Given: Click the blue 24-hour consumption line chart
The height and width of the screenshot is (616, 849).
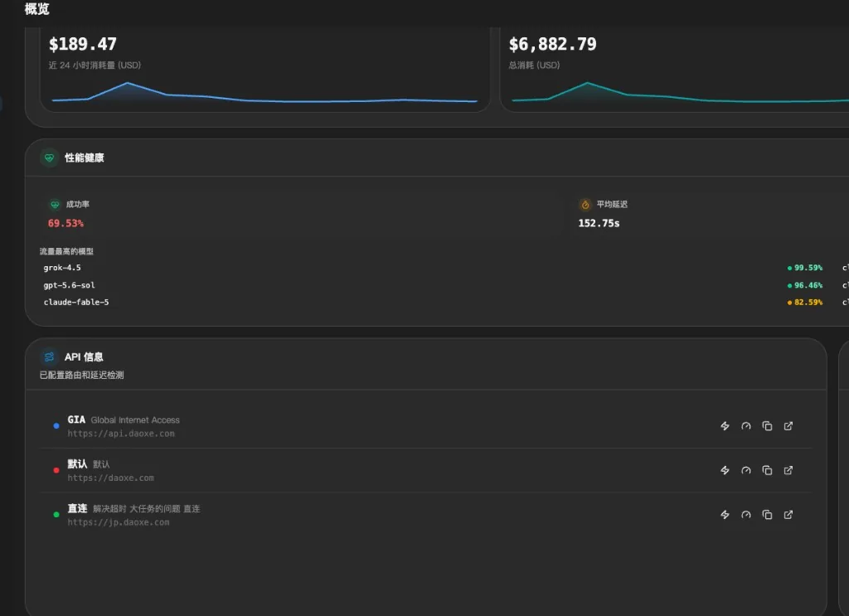Looking at the screenshot, I should (x=264, y=93).
